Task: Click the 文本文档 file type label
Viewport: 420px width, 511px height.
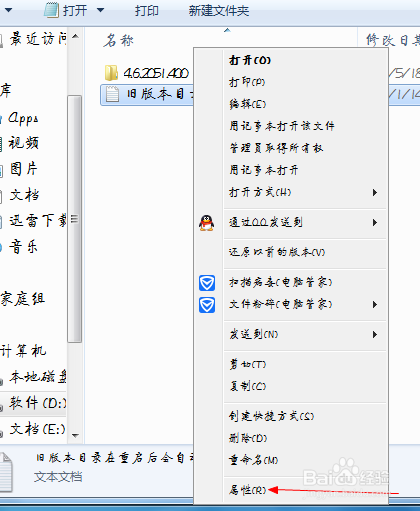Action: 58,477
